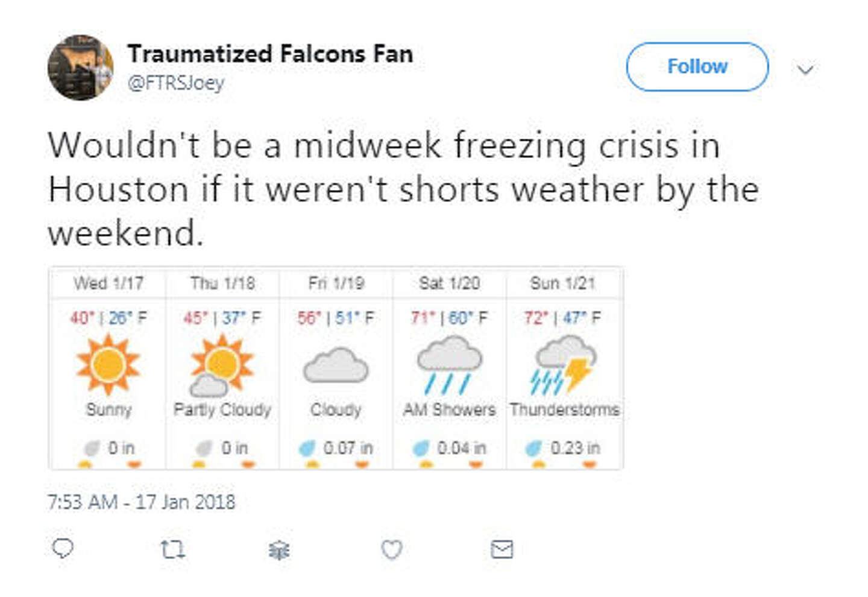Viewport: 868px width, 597px height.
Task: Send tweet via direct message envelope icon
Action: [x=501, y=549]
